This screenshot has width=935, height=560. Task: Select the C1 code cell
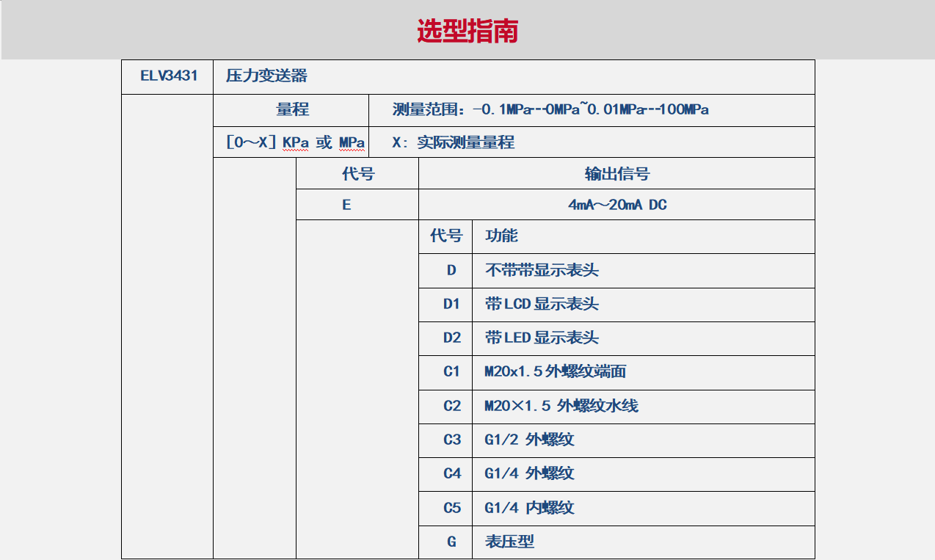point(451,372)
